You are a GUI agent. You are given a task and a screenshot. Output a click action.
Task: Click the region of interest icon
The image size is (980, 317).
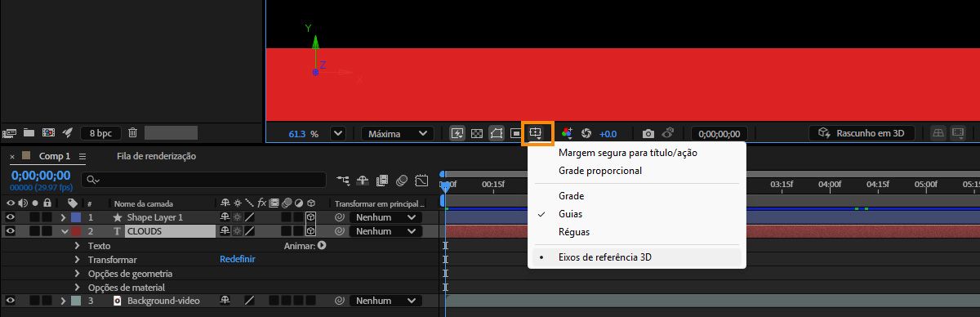(x=516, y=133)
